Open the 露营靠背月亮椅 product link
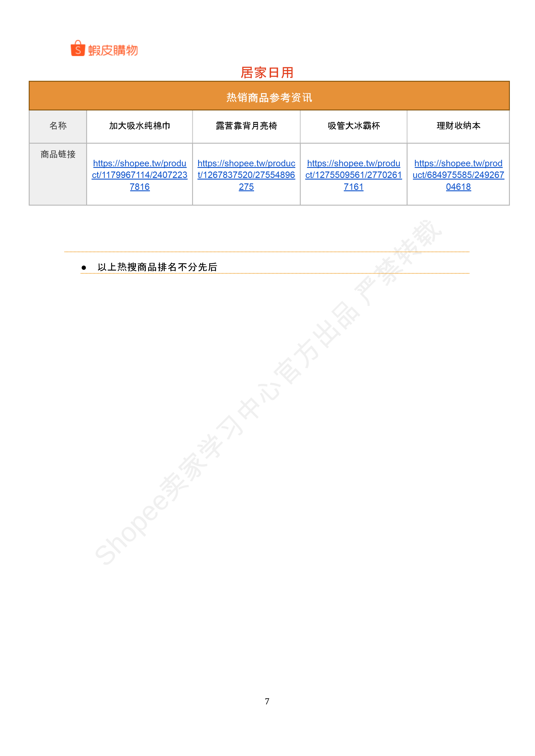 tap(246, 175)
